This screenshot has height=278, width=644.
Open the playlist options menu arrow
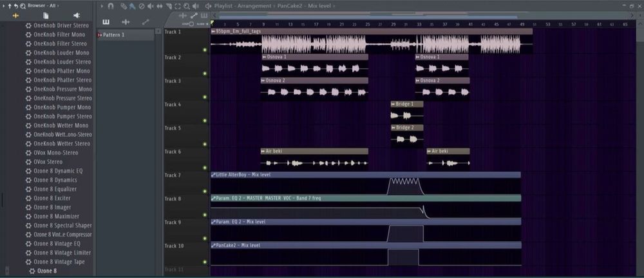102,6
